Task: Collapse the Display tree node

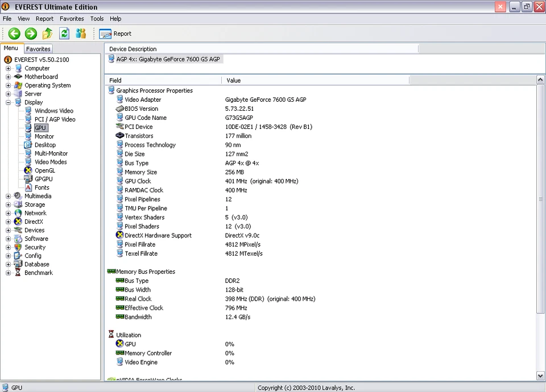Action: [x=9, y=102]
